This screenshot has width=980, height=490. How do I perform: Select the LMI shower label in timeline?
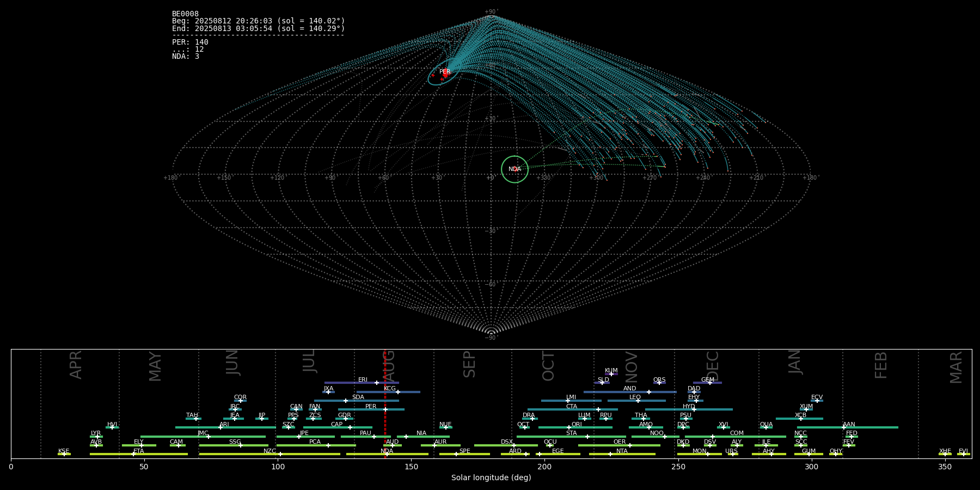pos(571,397)
